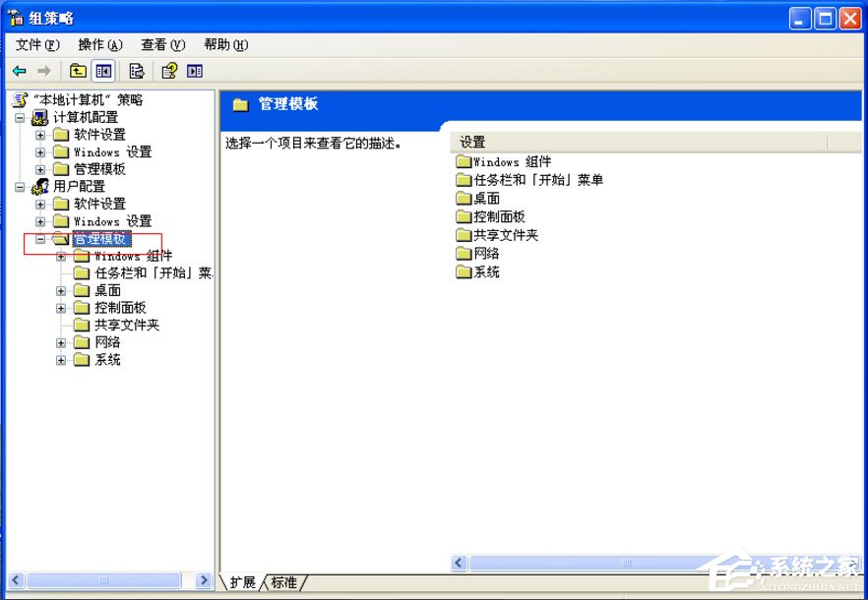Click the right arrow of the horizontal scrollbar
Screen dimensions: 868x600
coord(204,580)
